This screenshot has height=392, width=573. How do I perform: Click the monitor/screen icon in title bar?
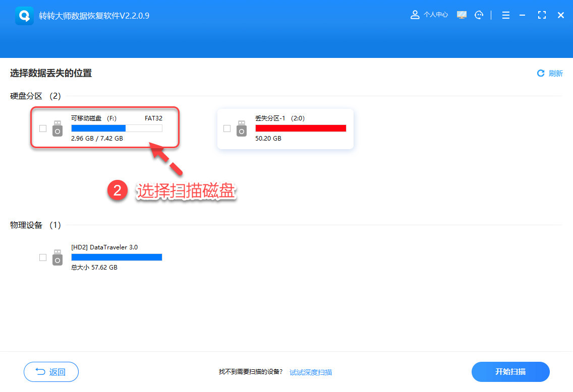pyautogui.click(x=462, y=15)
